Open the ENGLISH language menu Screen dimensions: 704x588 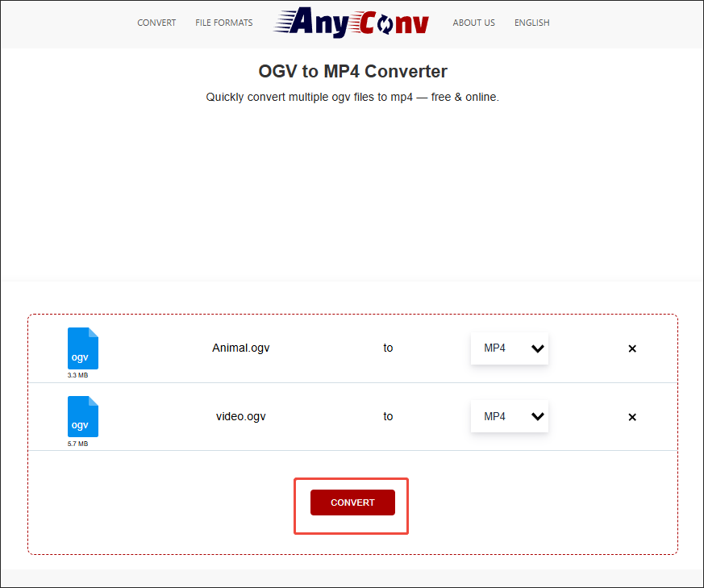(x=531, y=23)
